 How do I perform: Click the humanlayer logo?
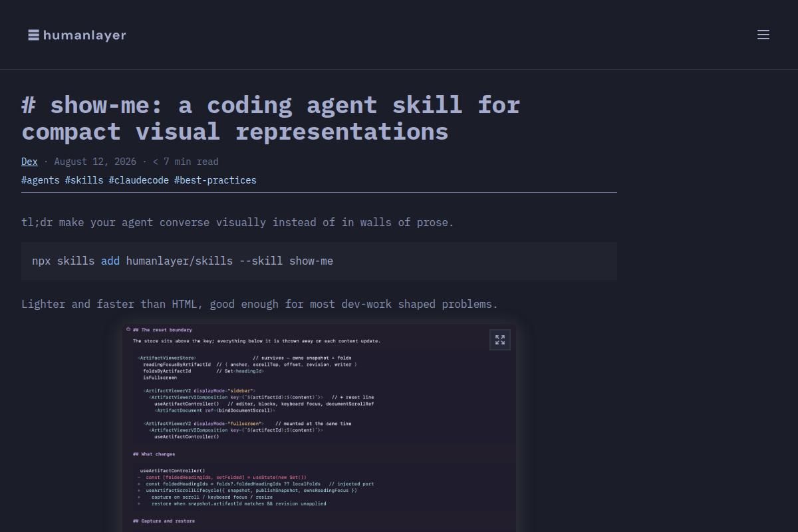pos(77,35)
